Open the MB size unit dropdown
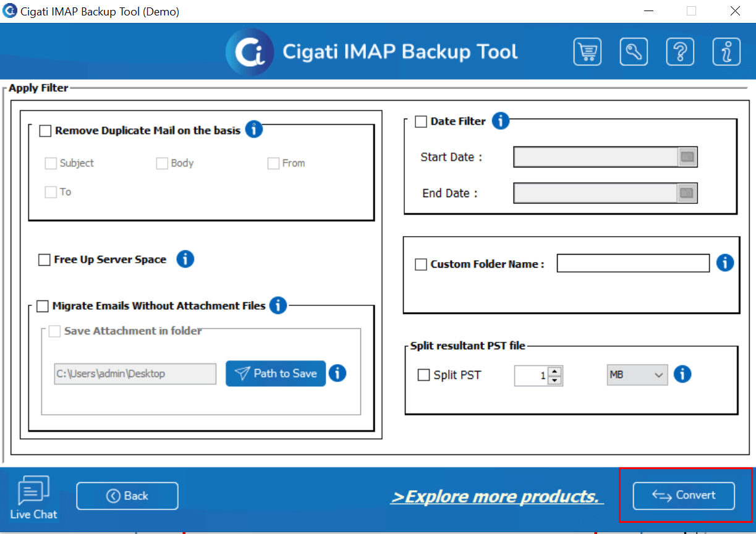This screenshot has height=534, width=756. (637, 375)
